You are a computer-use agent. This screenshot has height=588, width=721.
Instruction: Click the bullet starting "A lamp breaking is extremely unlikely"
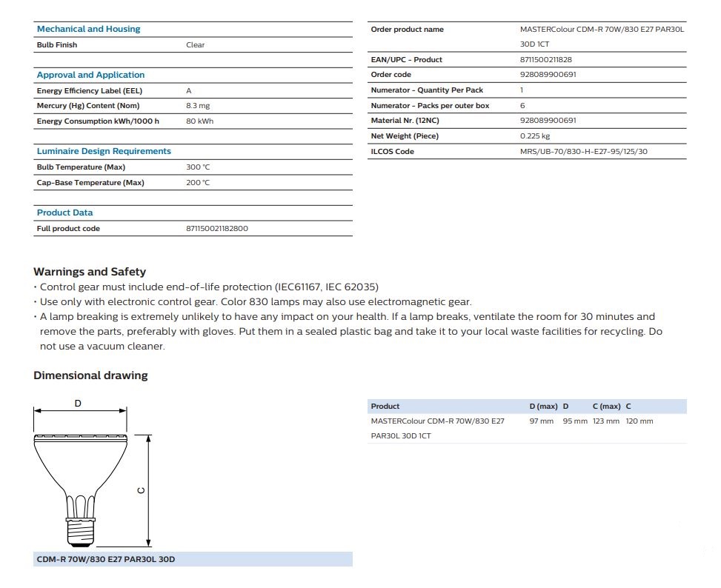coord(348,331)
